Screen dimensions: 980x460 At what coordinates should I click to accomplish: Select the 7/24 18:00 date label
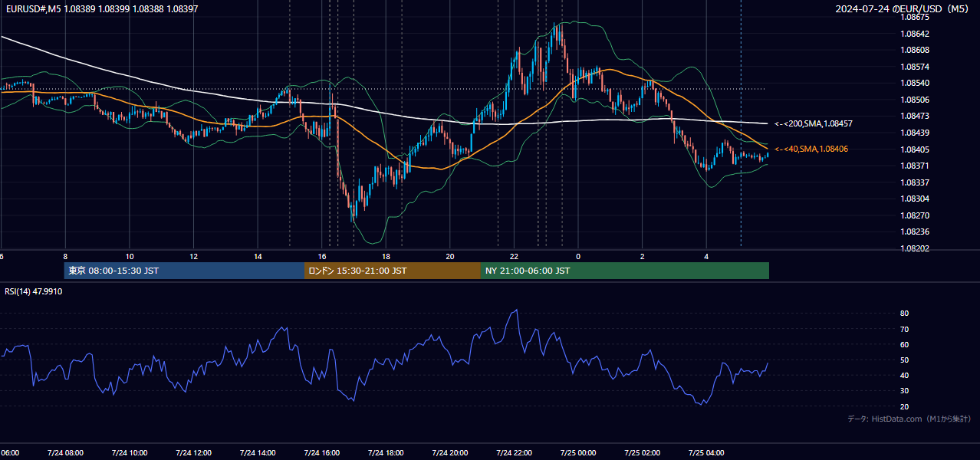click(x=386, y=453)
